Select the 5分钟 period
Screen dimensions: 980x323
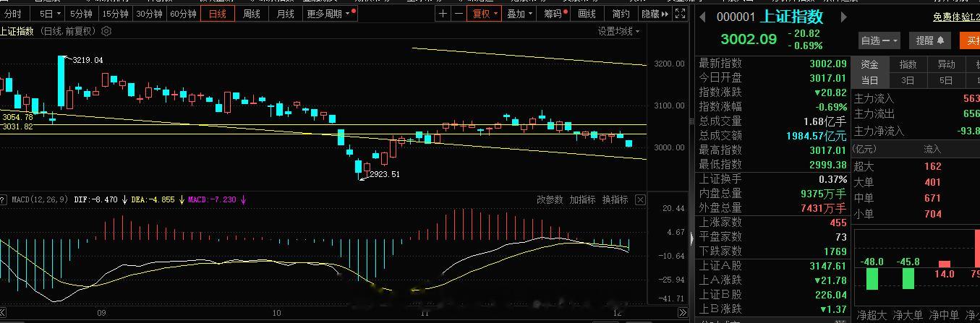(x=82, y=14)
